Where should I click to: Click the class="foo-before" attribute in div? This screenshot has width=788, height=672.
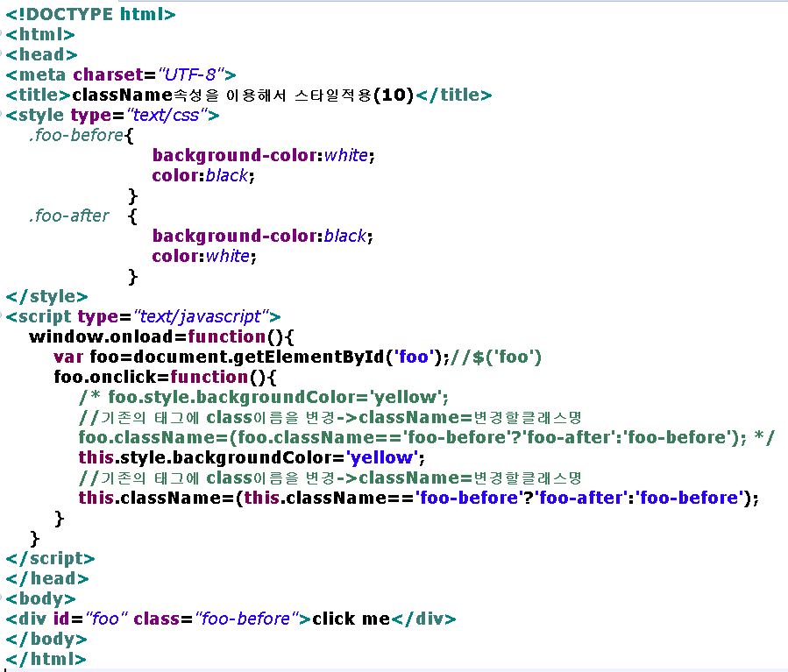pos(217,619)
